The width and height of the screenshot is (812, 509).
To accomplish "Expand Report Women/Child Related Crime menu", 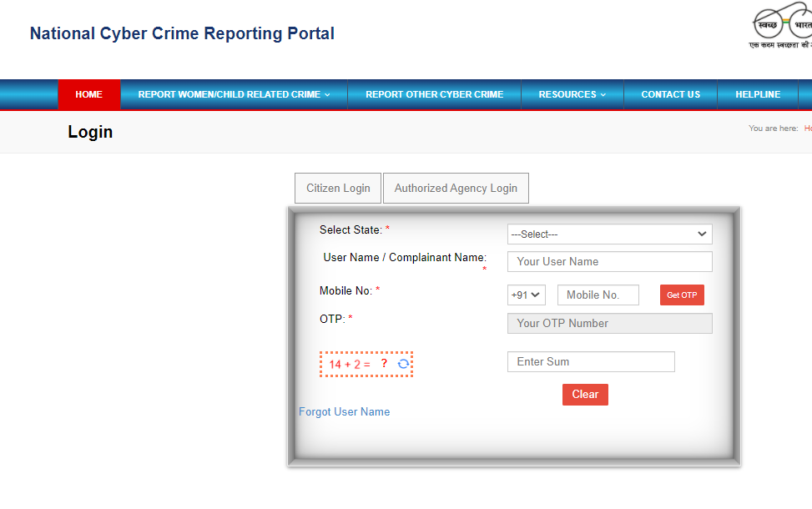I will click(234, 95).
